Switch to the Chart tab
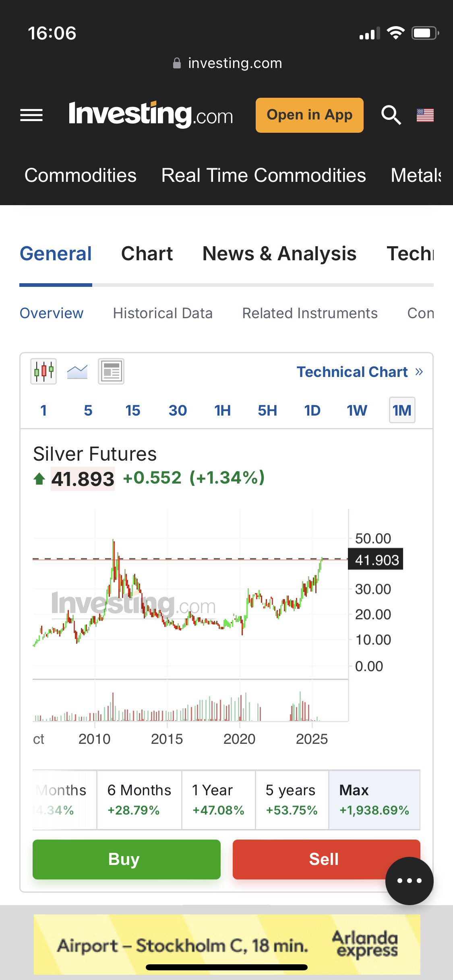 pyautogui.click(x=147, y=254)
